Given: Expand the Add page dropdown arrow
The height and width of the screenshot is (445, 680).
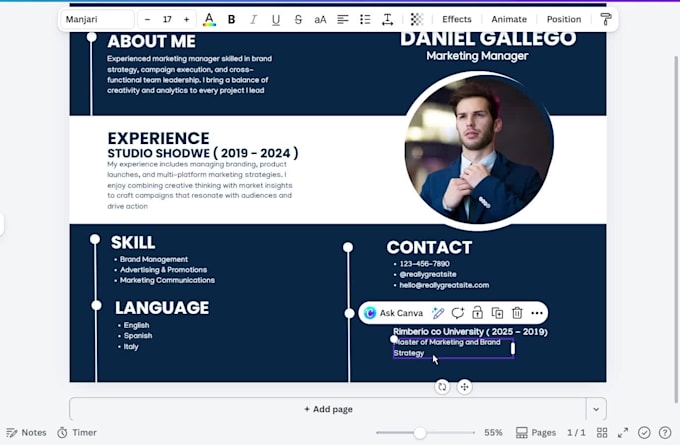Looking at the screenshot, I should pyautogui.click(x=596, y=409).
